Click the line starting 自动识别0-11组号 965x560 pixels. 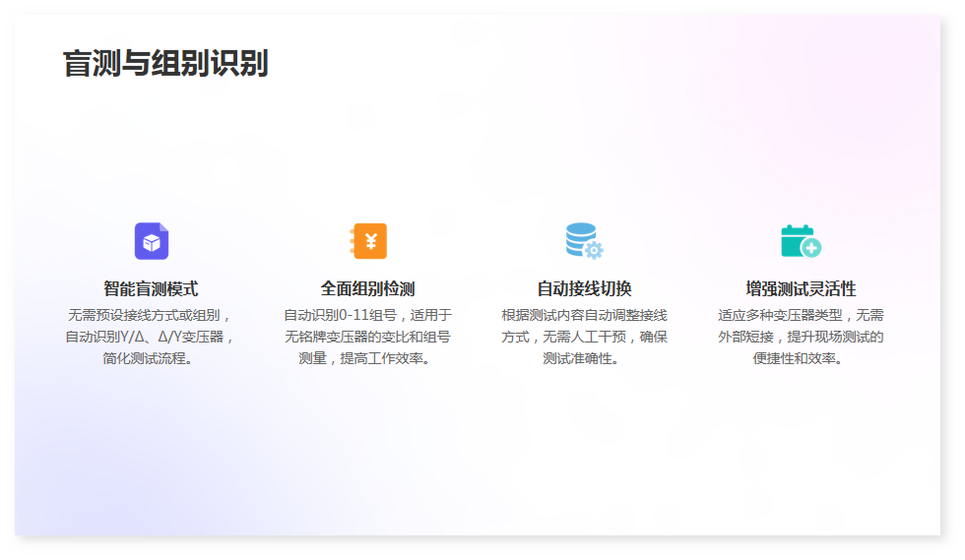pos(367,316)
